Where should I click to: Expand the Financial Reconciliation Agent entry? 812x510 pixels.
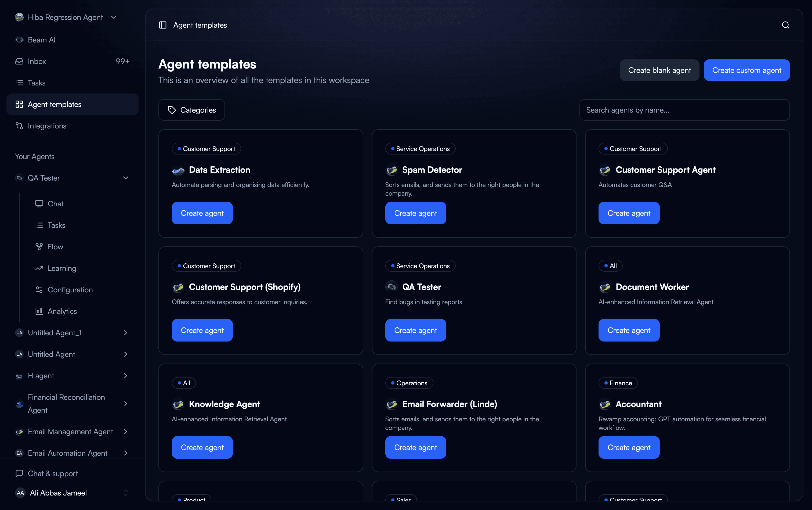[x=125, y=403]
